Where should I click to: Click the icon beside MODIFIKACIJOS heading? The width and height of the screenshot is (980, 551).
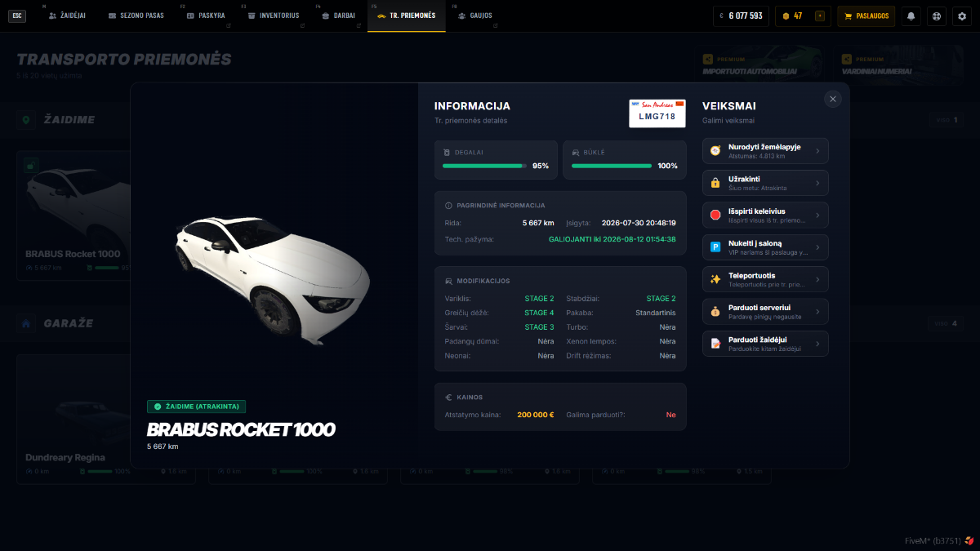[x=448, y=281]
